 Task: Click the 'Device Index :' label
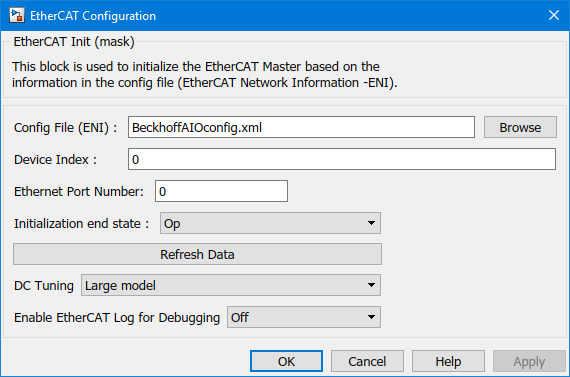[x=55, y=160]
